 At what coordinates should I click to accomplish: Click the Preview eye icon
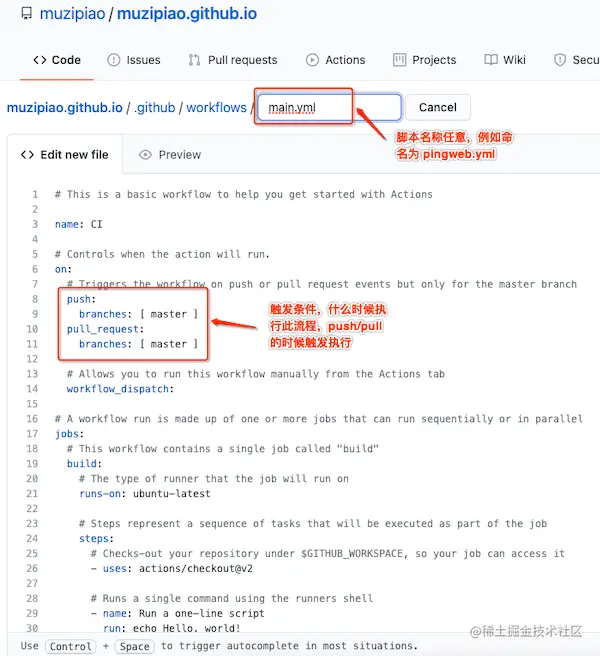(x=145, y=155)
